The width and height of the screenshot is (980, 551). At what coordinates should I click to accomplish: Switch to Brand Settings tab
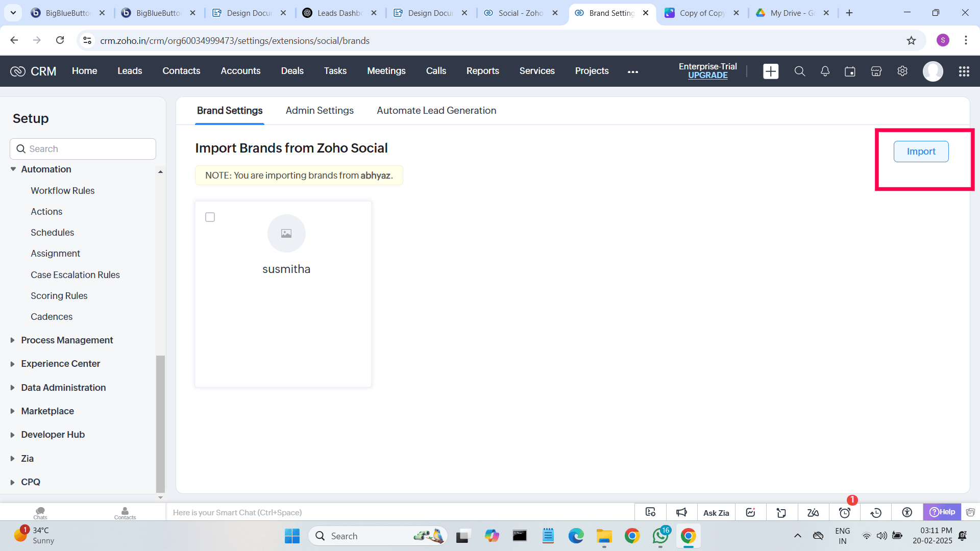(230, 111)
